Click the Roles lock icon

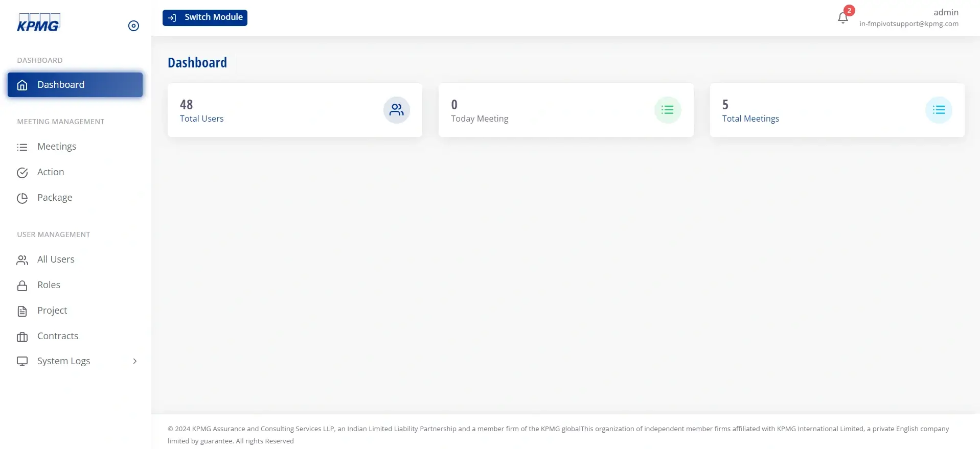pyautogui.click(x=22, y=286)
